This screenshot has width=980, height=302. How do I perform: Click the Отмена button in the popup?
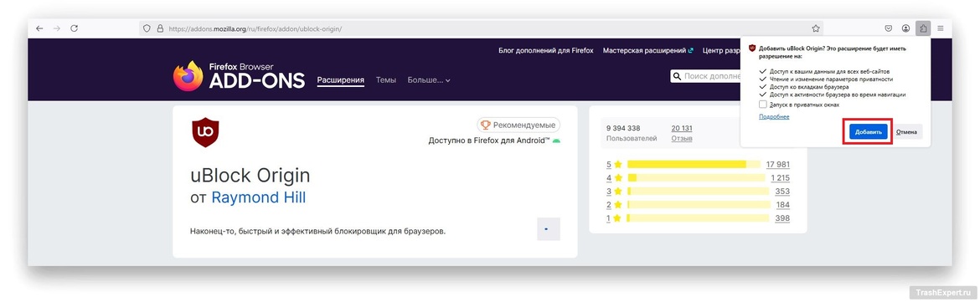point(906,132)
